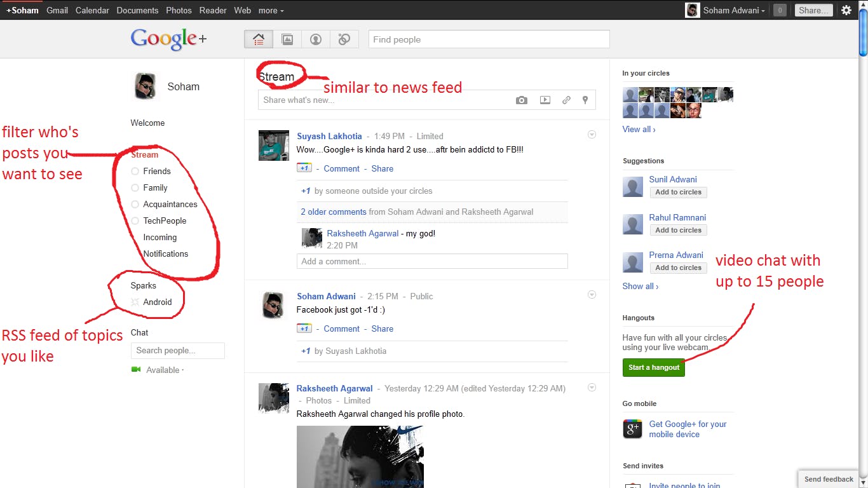Click the 'Add a comment...' field

[432, 261]
